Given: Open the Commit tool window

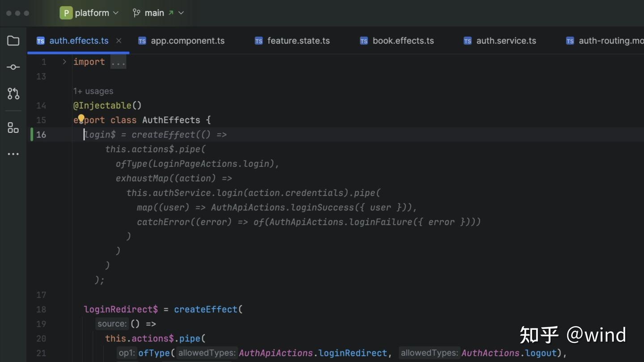Looking at the screenshot, I should (x=13, y=67).
